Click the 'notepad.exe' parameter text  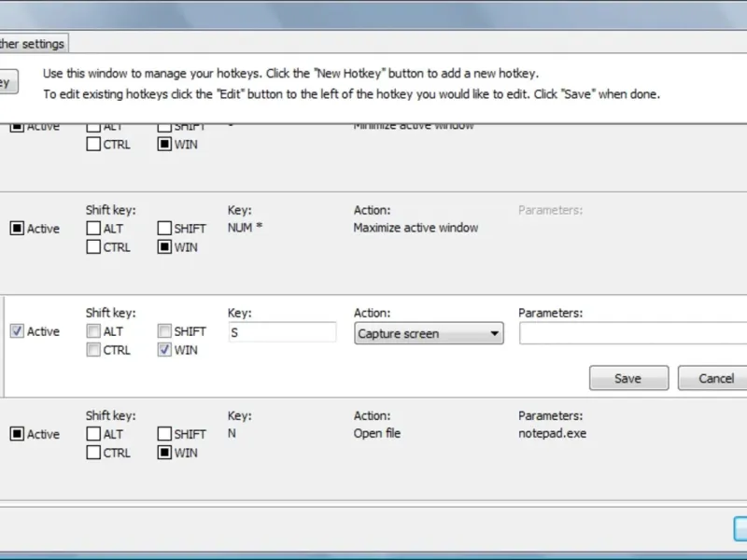pyautogui.click(x=552, y=433)
